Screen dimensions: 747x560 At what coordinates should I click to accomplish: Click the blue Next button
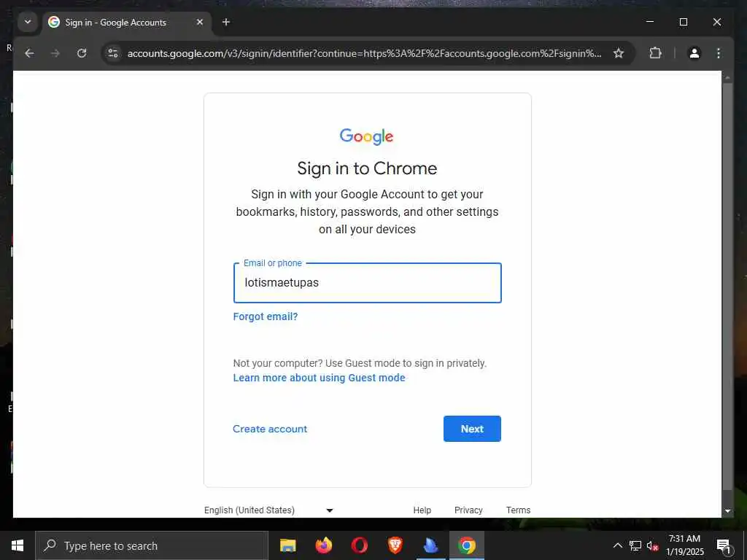pyautogui.click(x=472, y=429)
